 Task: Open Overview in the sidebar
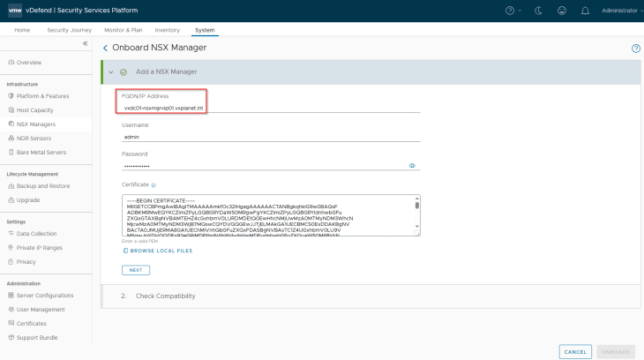tap(29, 63)
